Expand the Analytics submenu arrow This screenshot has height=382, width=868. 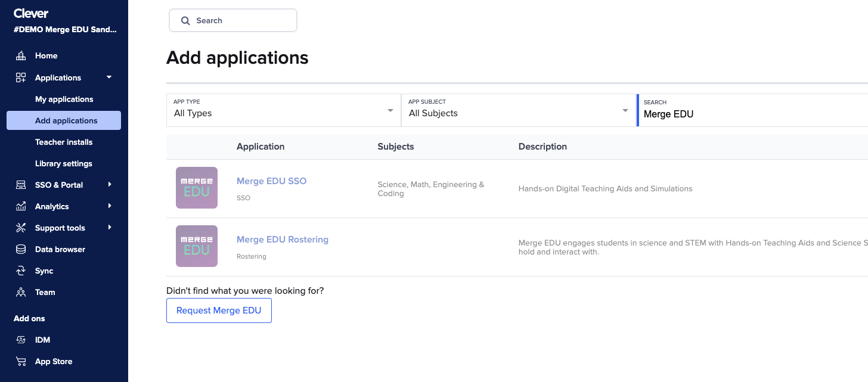pos(110,206)
